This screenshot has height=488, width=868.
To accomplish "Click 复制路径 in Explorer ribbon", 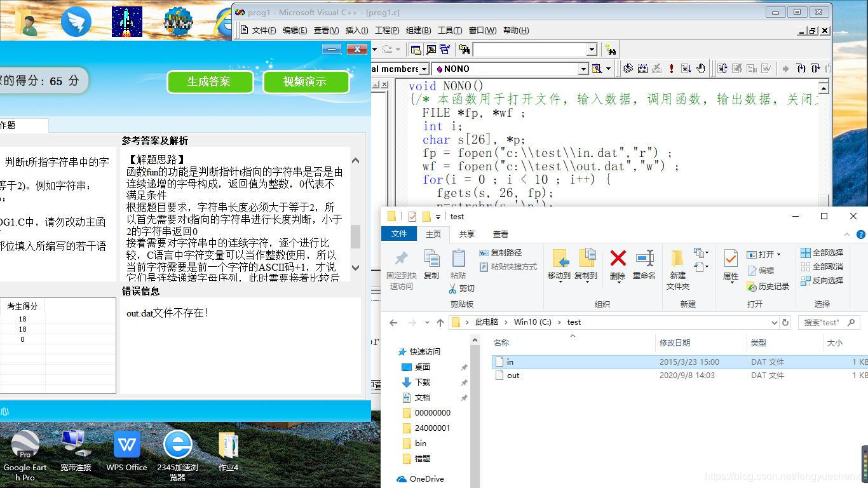I will [x=501, y=253].
